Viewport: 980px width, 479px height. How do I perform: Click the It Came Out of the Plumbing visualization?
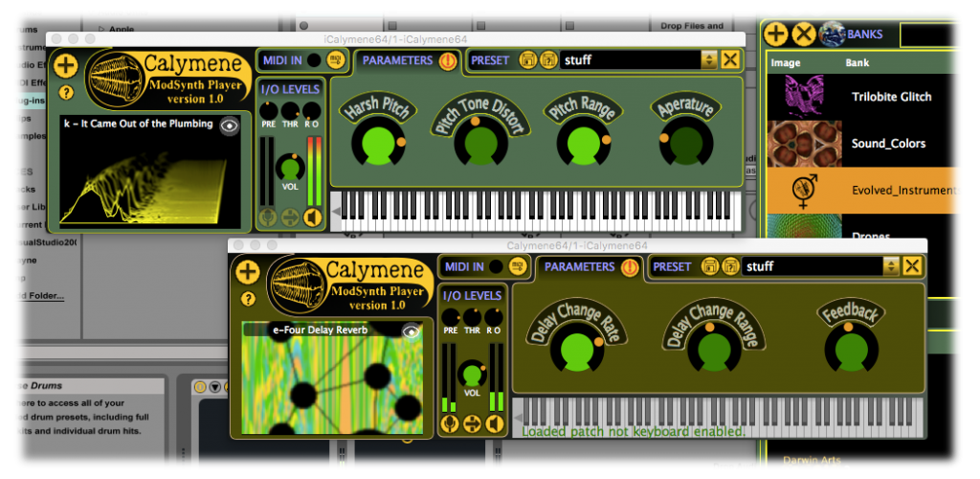coord(150,171)
